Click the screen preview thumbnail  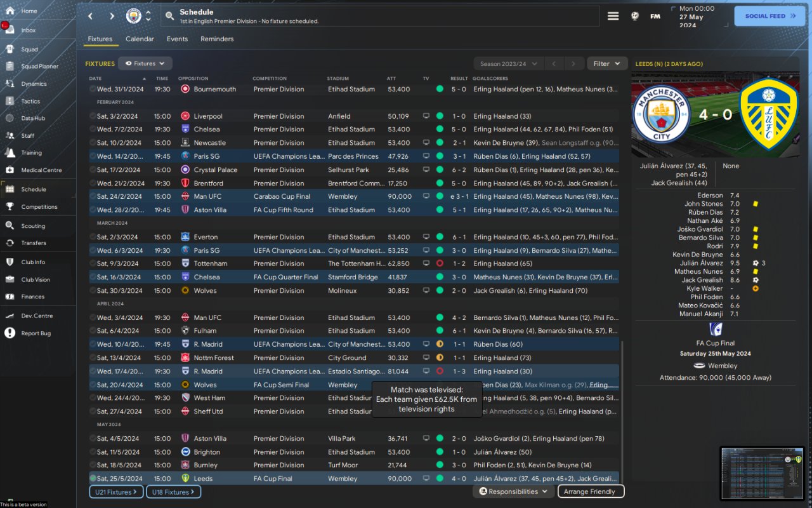[x=762, y=475]
